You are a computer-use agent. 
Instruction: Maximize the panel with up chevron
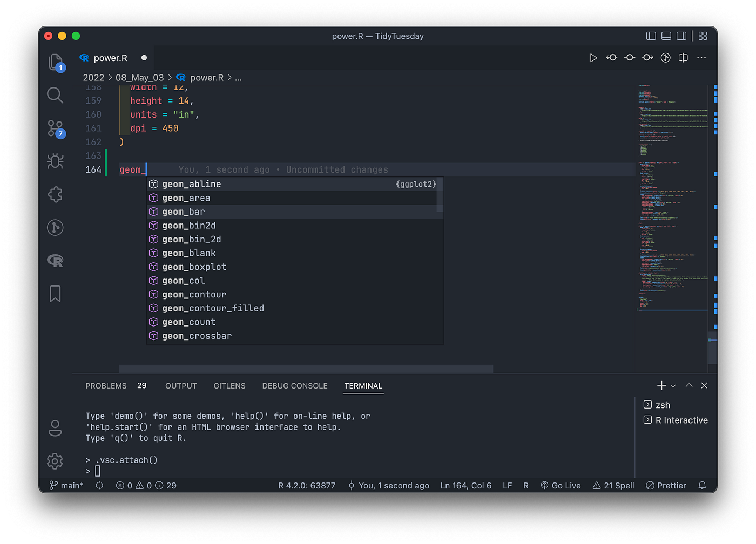689,385
